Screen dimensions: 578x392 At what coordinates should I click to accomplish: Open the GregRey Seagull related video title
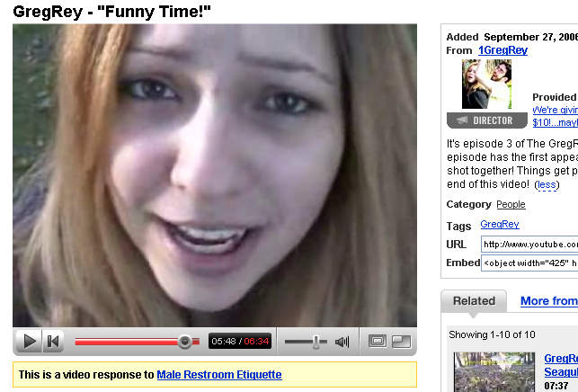[561, 365]
